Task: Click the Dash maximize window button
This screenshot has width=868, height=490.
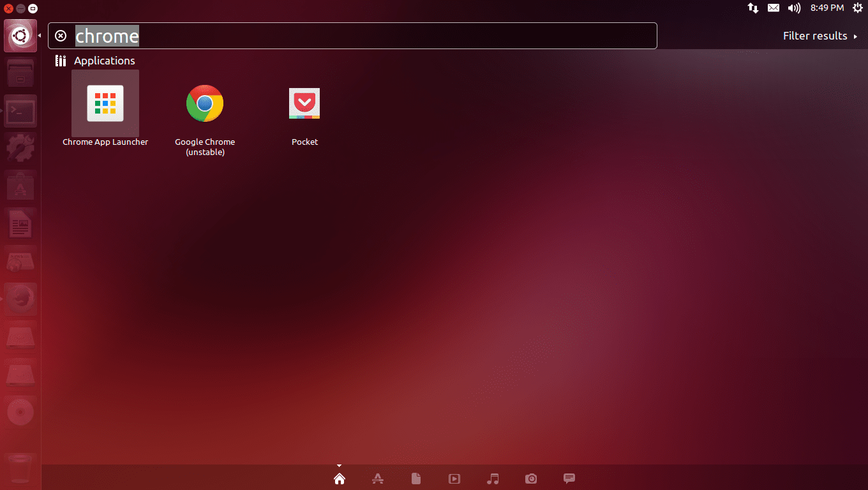Action: [x=33, y=8]
